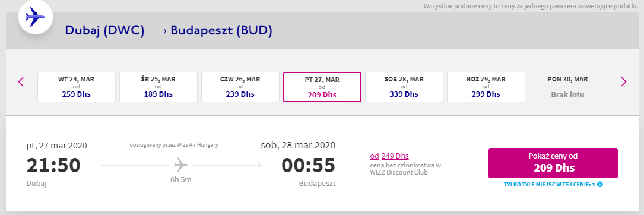Click the info icon next to seat count
644x215 pixels.
point(600,184)
